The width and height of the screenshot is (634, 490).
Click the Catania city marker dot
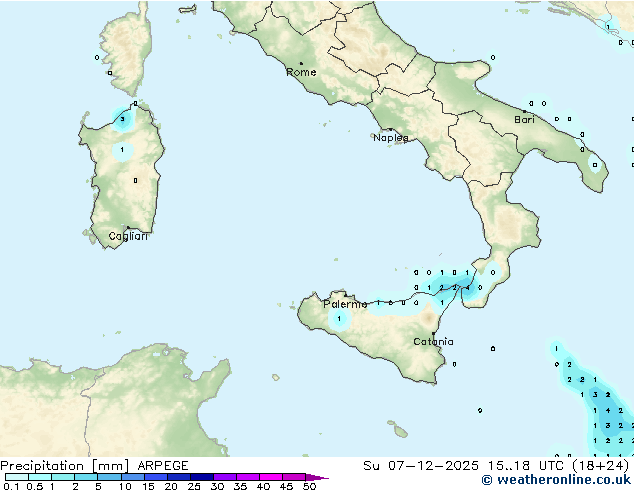[x=433, y=334]
